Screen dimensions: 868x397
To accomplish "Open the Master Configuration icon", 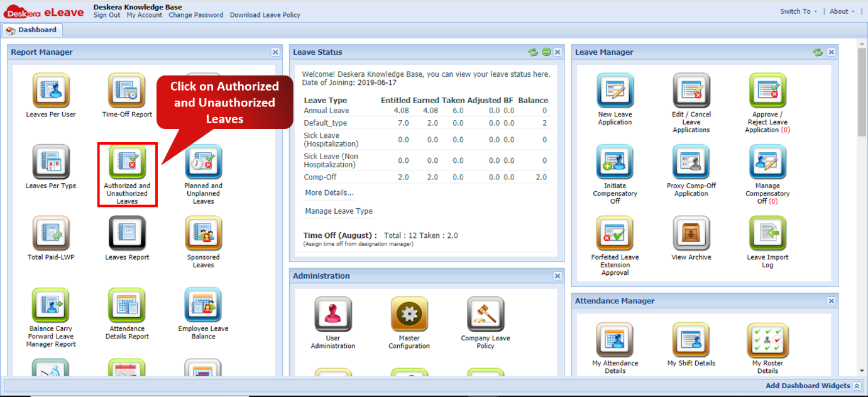I will pos(409,315).
